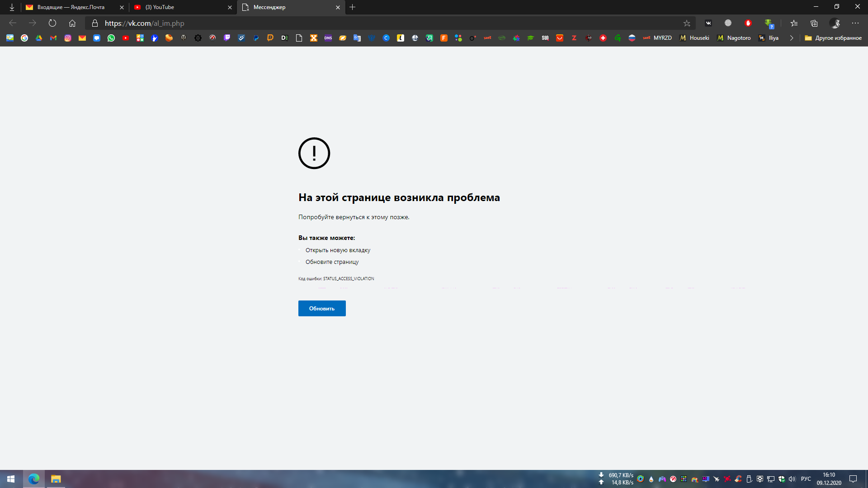Viewport: 868px width, 488px height.
Task: Click the globe extension icon
Action: (x=728, y=23)
